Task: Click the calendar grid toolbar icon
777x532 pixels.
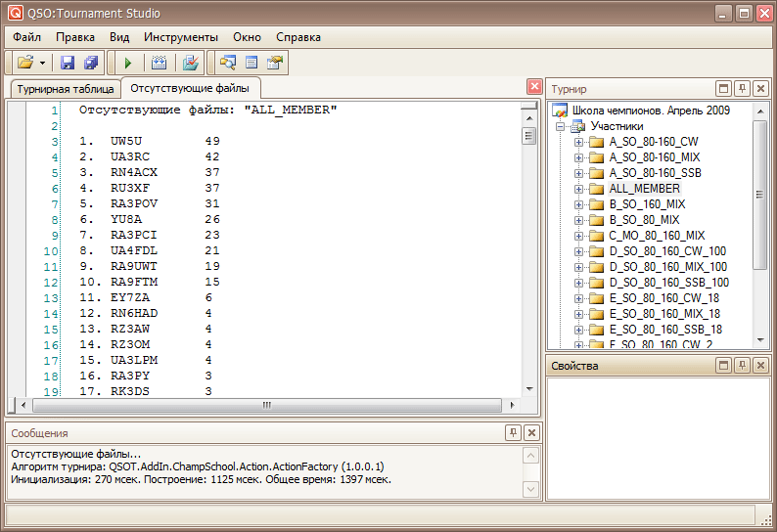Action: tap(159, 63)
